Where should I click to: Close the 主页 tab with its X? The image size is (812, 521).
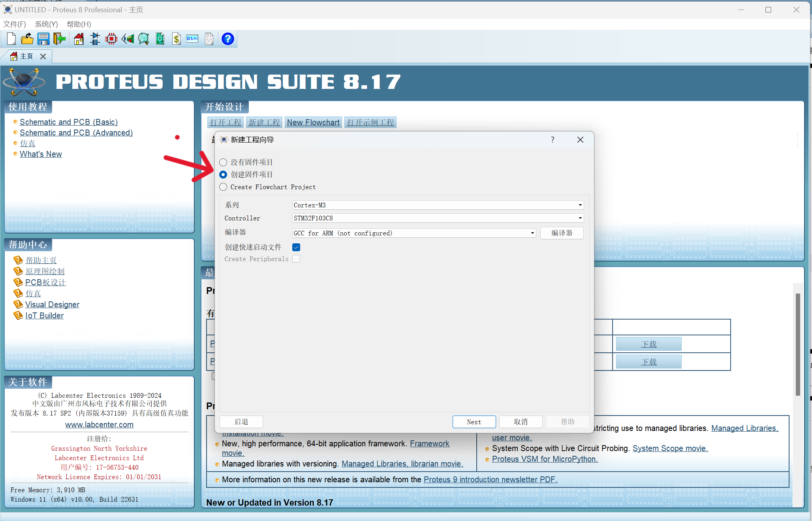click(43, 56)
